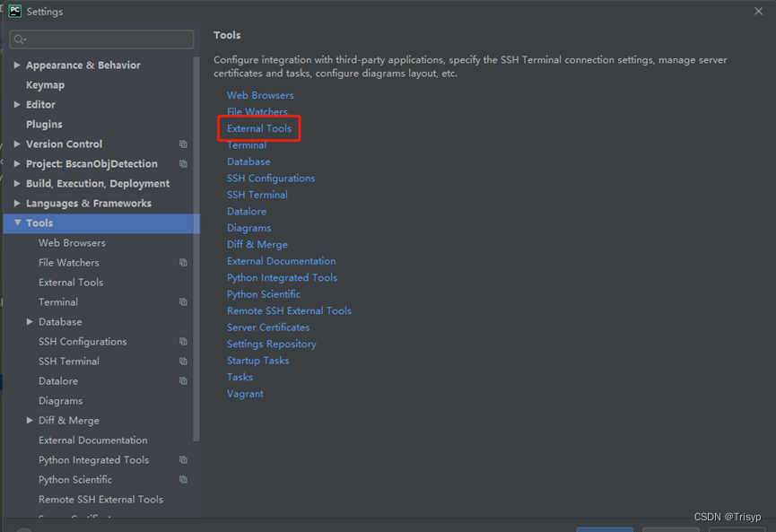The height and width of the screenshot is (532, 776).
Task: Open the Diff & Merge link
Action: 257,245
